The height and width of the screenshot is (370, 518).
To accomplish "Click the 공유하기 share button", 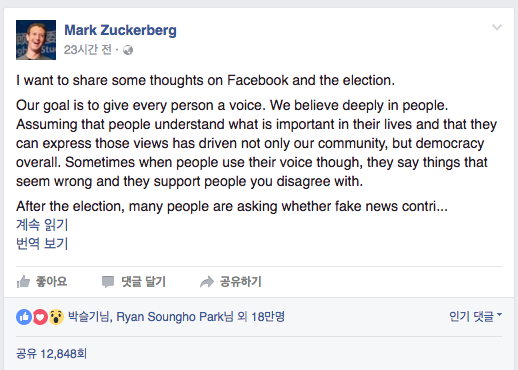I will [x=241, y=282].
